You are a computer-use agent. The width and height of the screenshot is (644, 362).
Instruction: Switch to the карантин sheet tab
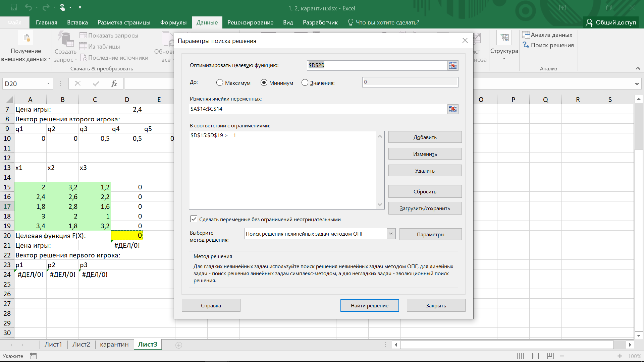click(x=114, y=344)
